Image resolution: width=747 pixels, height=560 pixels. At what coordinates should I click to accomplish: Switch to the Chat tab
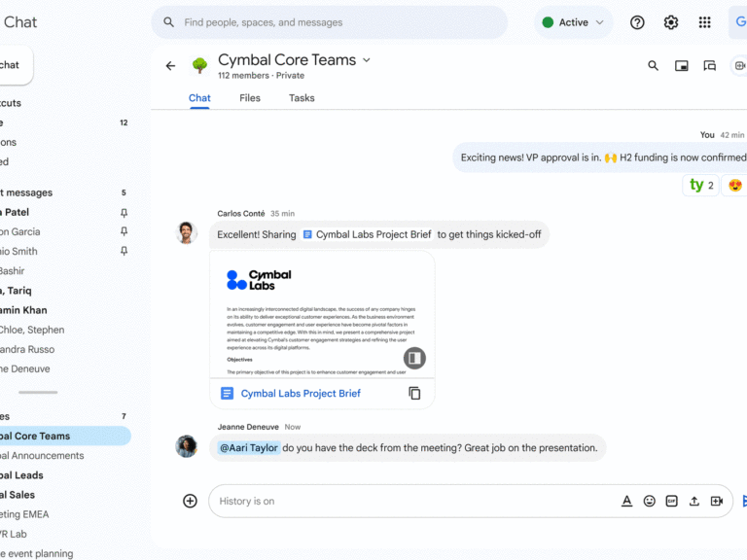[199, 98]
